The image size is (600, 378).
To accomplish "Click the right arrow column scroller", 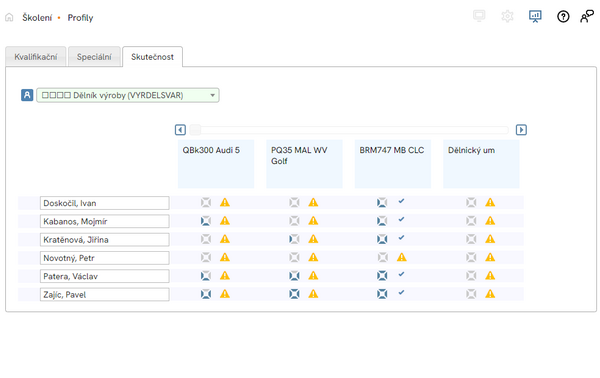I will click(521, 130).
